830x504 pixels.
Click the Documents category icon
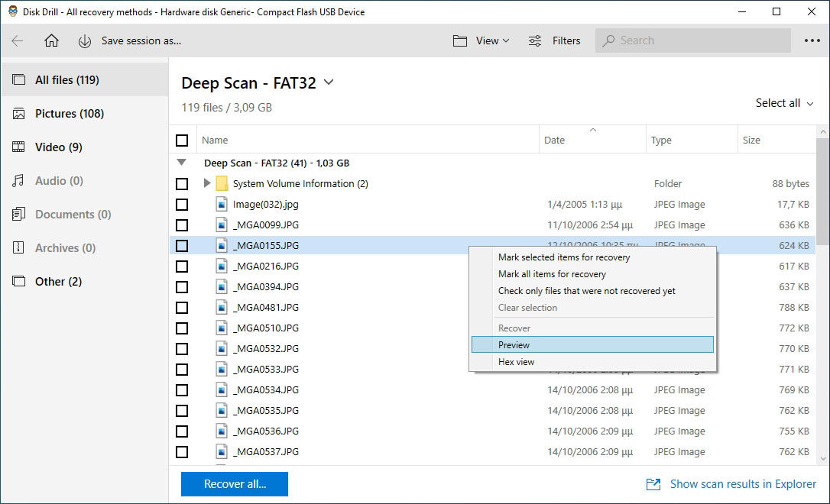click(18, 214)
